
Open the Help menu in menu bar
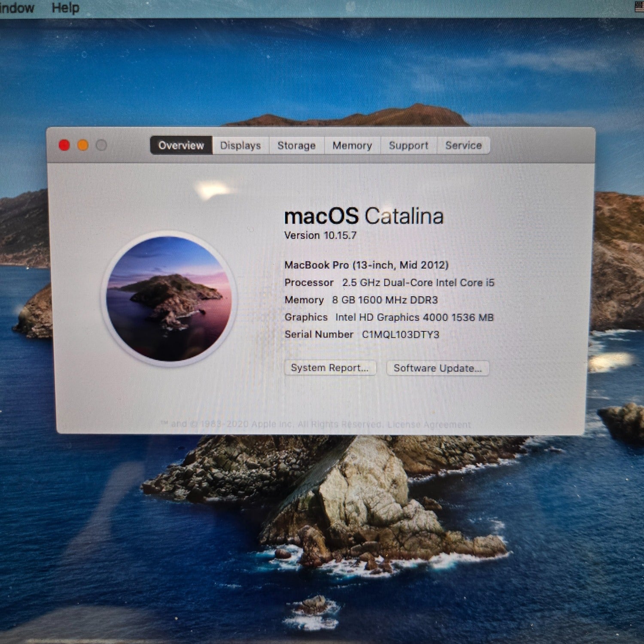(65, 8)
